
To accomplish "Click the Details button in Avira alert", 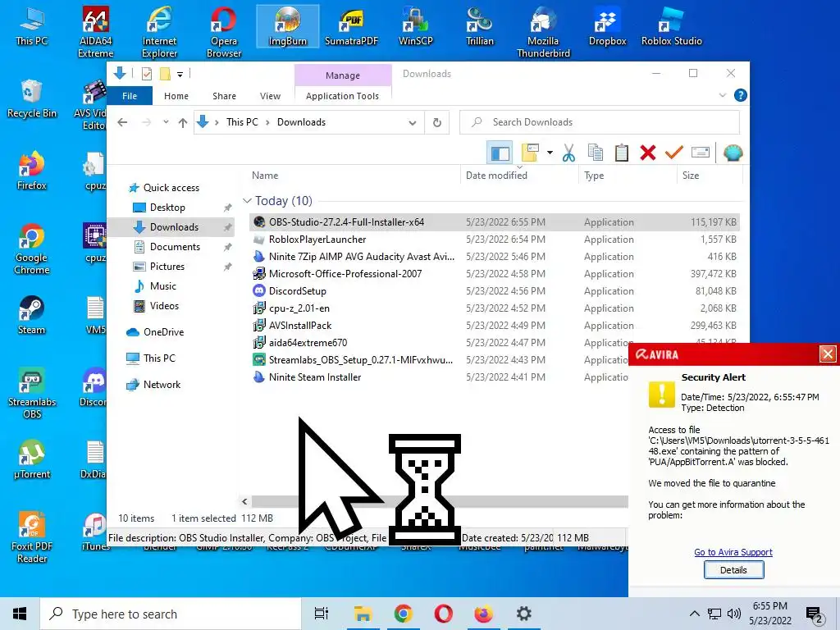I will point(733,570).
